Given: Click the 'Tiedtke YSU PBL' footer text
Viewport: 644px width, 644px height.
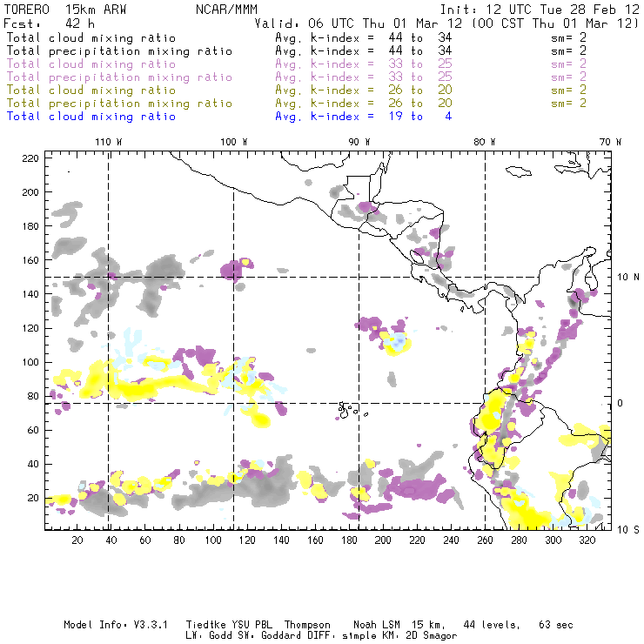Looking at the screenshot, I should point(230,625).
